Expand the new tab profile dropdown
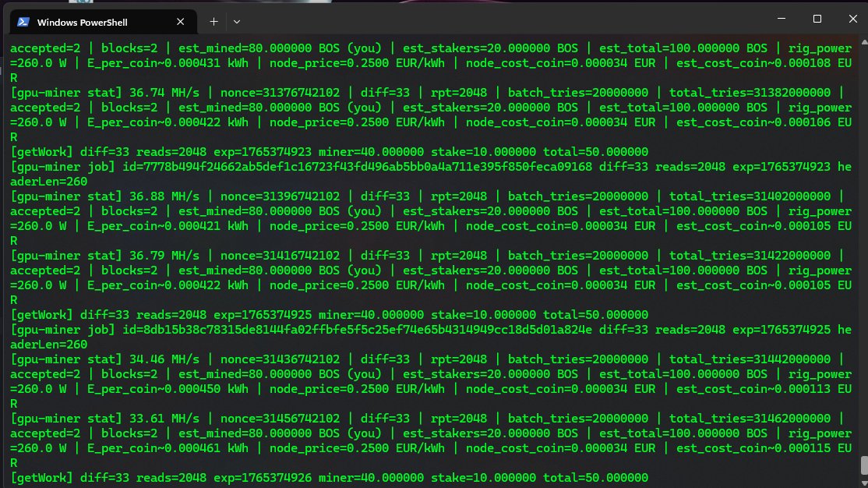 (237, 22)
